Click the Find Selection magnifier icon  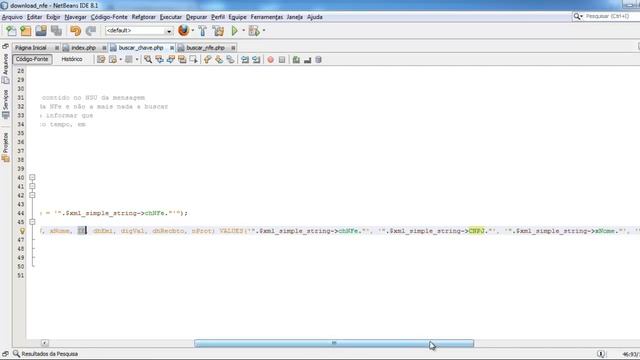[x=148, y=60]
